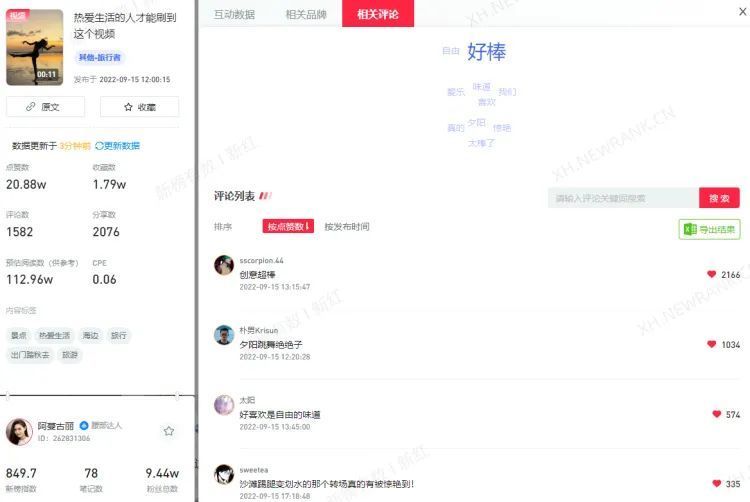The width and height of the screenshot is (750, 502).
Task: Open the 相关品牌 tab
Action: click(x=306, y=14)
